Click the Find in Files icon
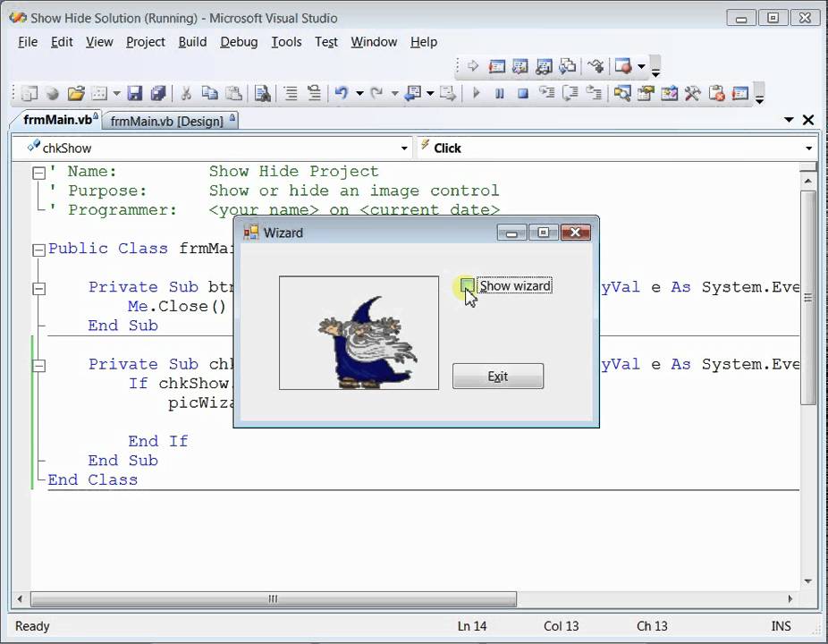The width and height of the screenshot is (828, 644). pyautogui.click(x=263, y=94)
